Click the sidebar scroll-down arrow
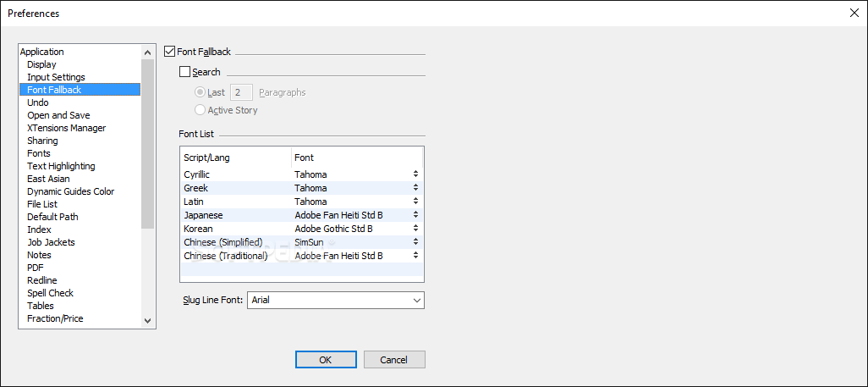The width and height of the screenshot is (868, 387). (x=147, y=320)
